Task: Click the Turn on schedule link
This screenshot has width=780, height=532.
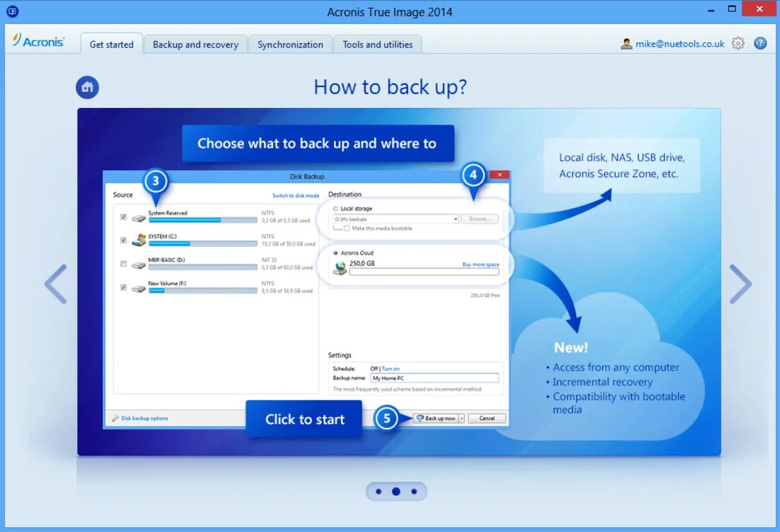Action: (391, 369)
